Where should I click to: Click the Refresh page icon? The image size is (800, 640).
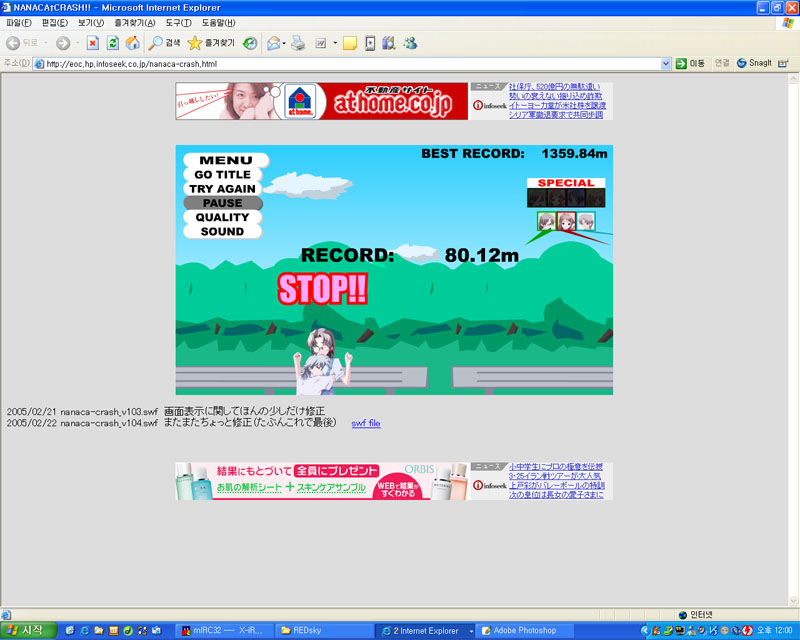click(x=113, y=43)
